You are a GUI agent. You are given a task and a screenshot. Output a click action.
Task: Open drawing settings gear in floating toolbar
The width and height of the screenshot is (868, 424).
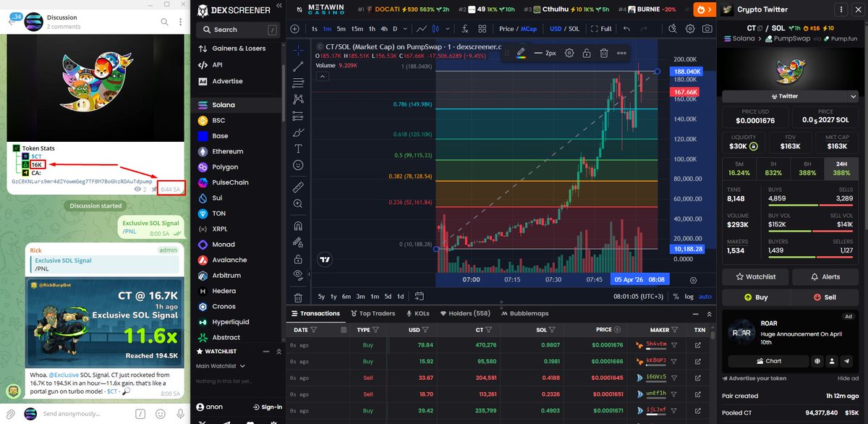(x=569, y=53)
